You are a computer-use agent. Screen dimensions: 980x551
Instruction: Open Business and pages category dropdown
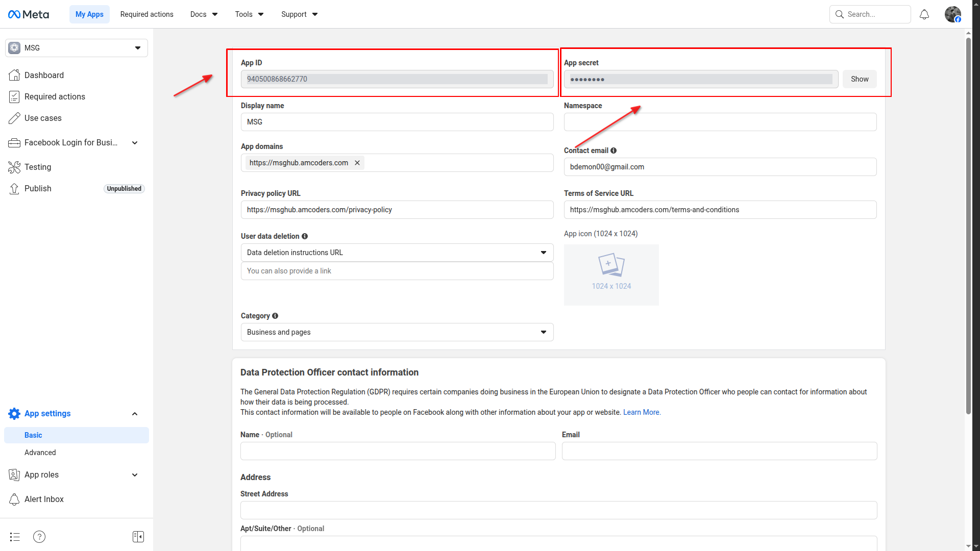[x=397, y=332]
